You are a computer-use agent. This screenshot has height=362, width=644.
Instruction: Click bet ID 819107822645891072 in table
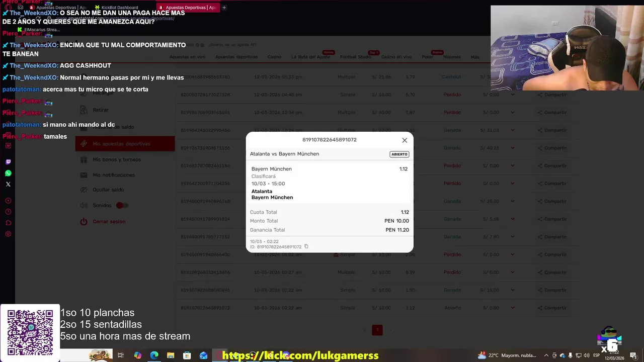coord(205,308)
